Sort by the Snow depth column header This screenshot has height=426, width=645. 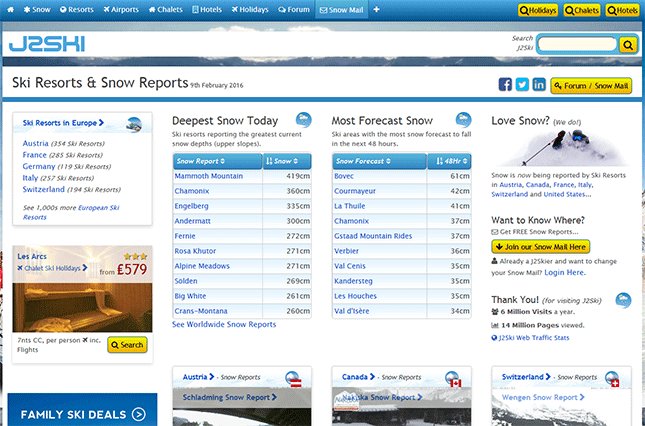click(x=287, y=161)
